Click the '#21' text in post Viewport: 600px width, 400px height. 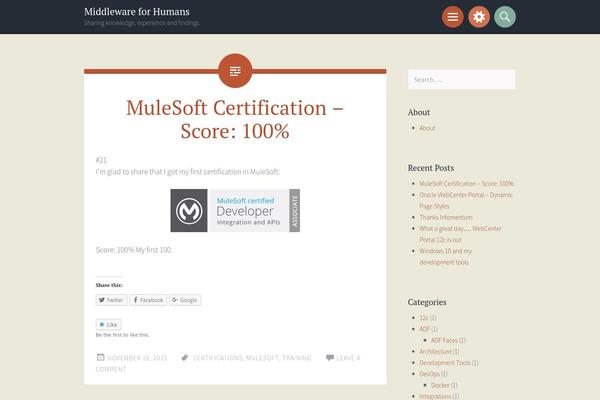point(101,160)
